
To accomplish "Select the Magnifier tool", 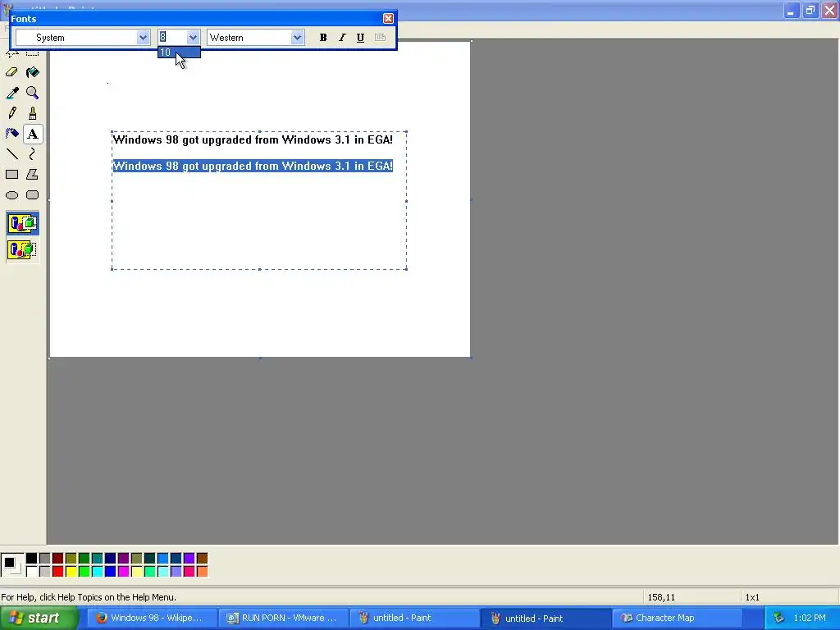I will pyautogui.click(x=32, y=93).
